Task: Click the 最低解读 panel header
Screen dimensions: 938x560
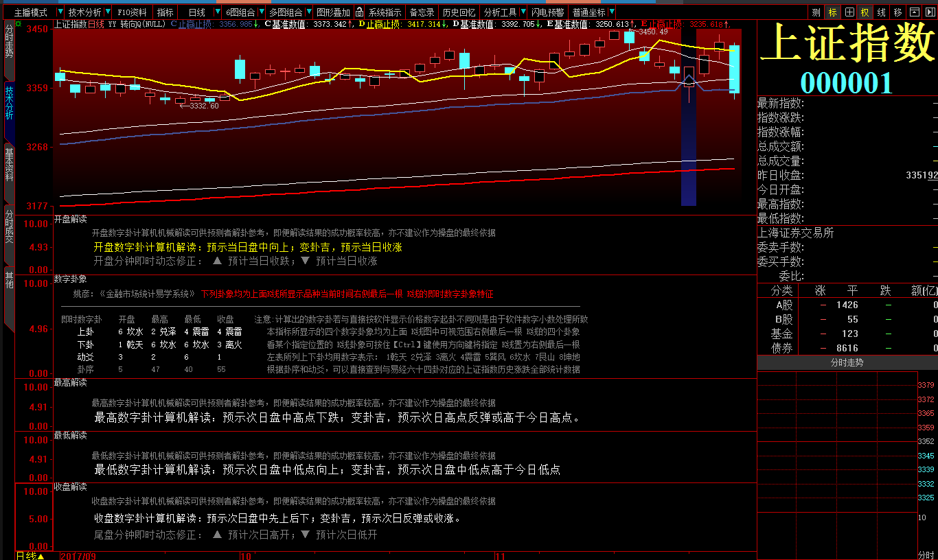Action: (70, 435)
